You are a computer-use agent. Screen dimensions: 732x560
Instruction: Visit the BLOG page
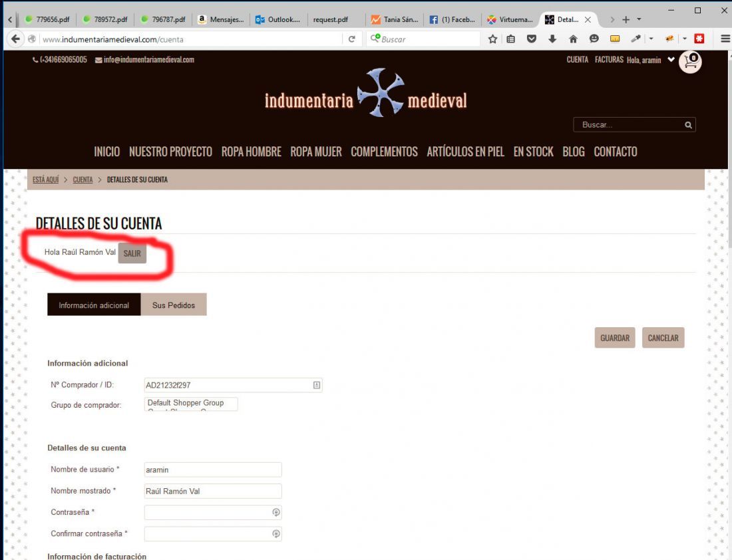coord(573,152)
